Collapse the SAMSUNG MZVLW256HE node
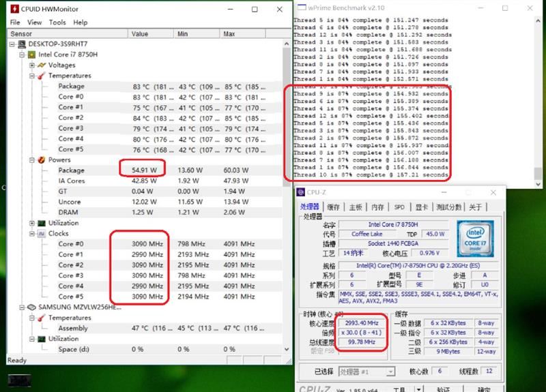Image resolution: width=546 pixels, height=392 pixels. coord(22,307)
